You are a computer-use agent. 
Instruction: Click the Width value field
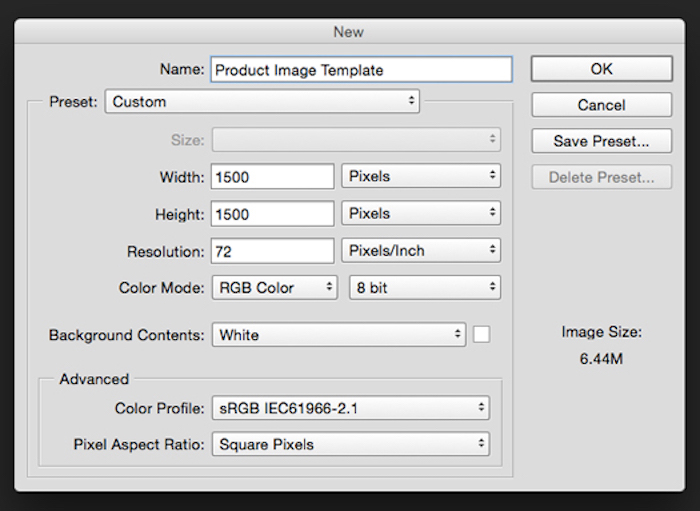click(272, 177)
